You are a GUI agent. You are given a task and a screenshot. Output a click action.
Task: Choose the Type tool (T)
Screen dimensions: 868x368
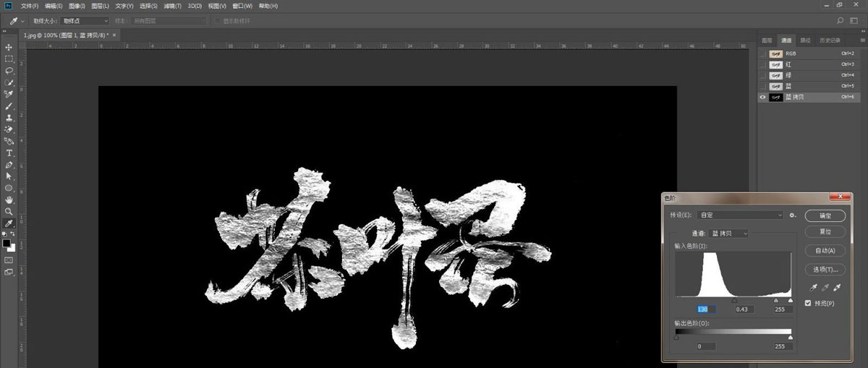pyautogui.click(x=9, y=153)
